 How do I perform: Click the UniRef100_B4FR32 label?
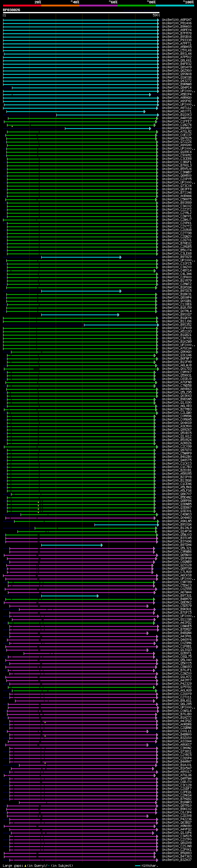[x=176, y=64]
